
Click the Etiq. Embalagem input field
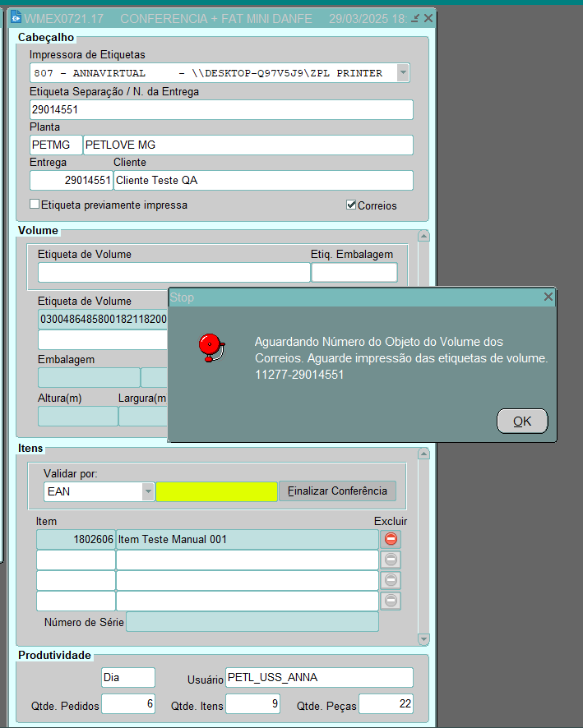click(354, 273)
